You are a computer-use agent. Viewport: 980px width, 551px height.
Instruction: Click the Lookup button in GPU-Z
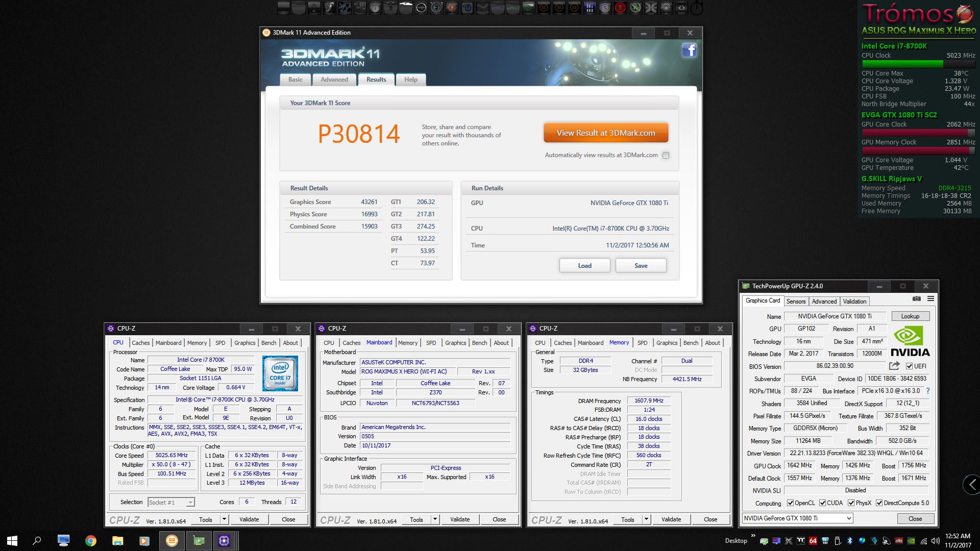pyautogui.click(x=910, y=316)
